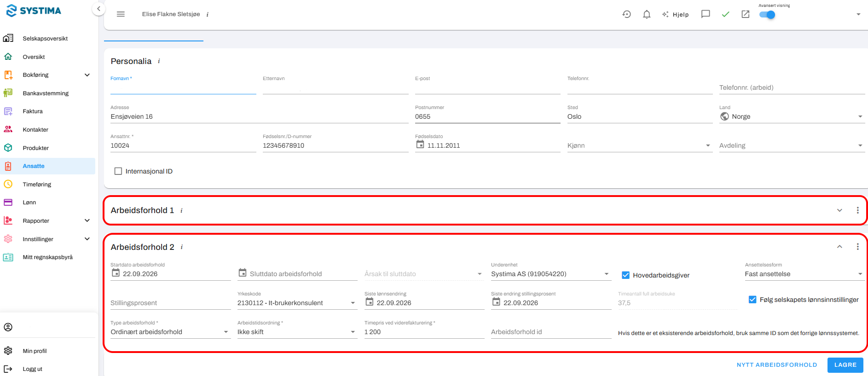868x376 pixels.
Task: Open the chat message icon
Action: 706,14
